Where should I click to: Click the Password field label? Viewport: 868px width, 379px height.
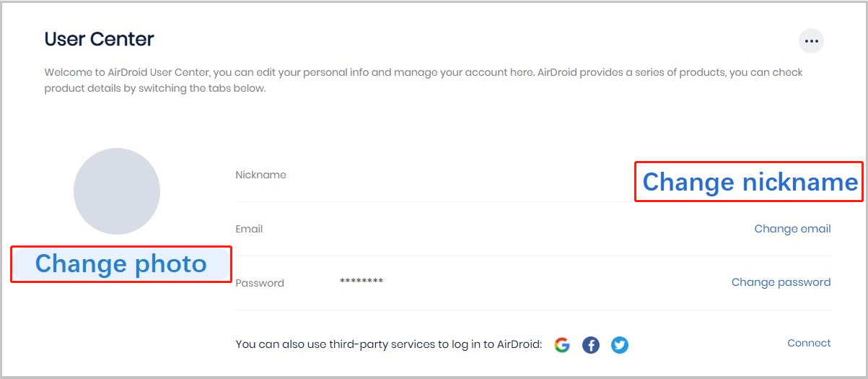tap(260, 283)
